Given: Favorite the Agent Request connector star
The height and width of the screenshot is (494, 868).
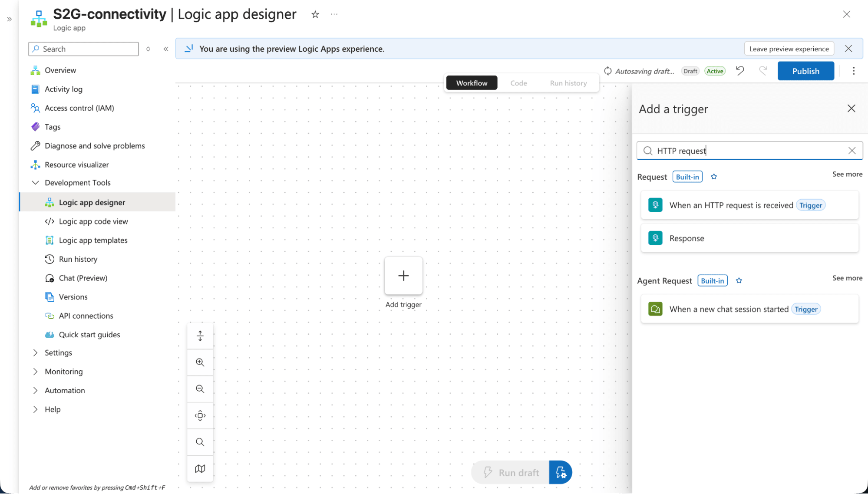Looking at the screenshot, I should (739, 281).
